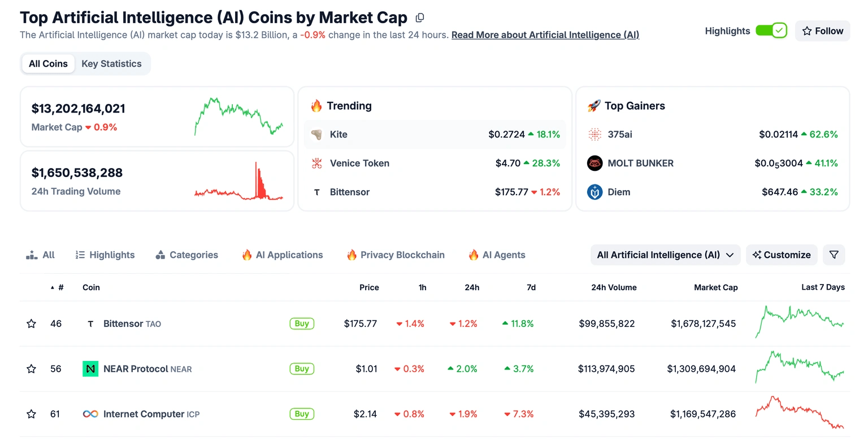Screen dimensions: 868x439
Task: Open the AI Agents category tab
Action: pos(497,255)
